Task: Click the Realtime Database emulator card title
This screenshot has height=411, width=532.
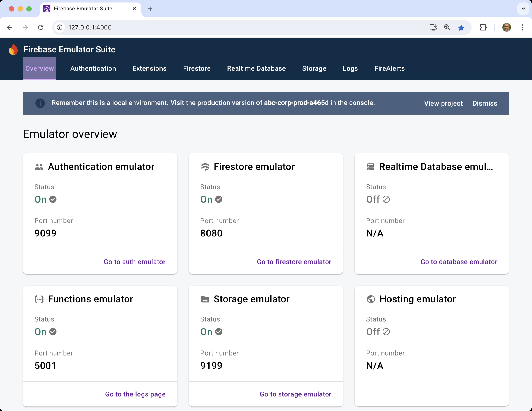Action: 436,167
